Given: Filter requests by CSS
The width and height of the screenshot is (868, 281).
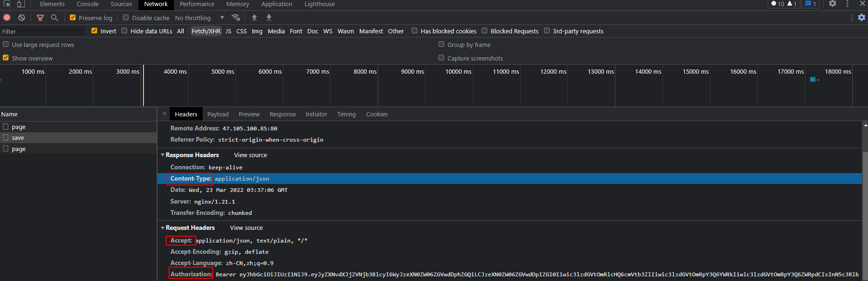Looking at the screenshot, I should (x=242, y=31).
